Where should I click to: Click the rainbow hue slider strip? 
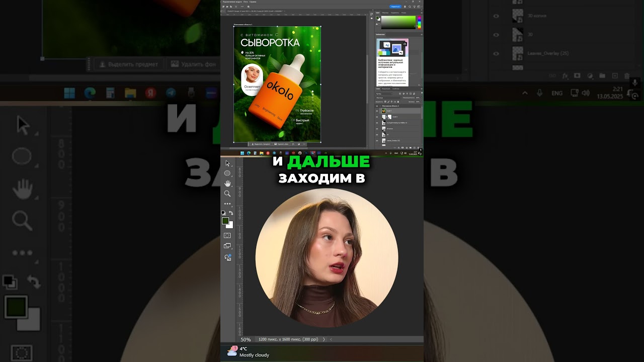point(419,23)
